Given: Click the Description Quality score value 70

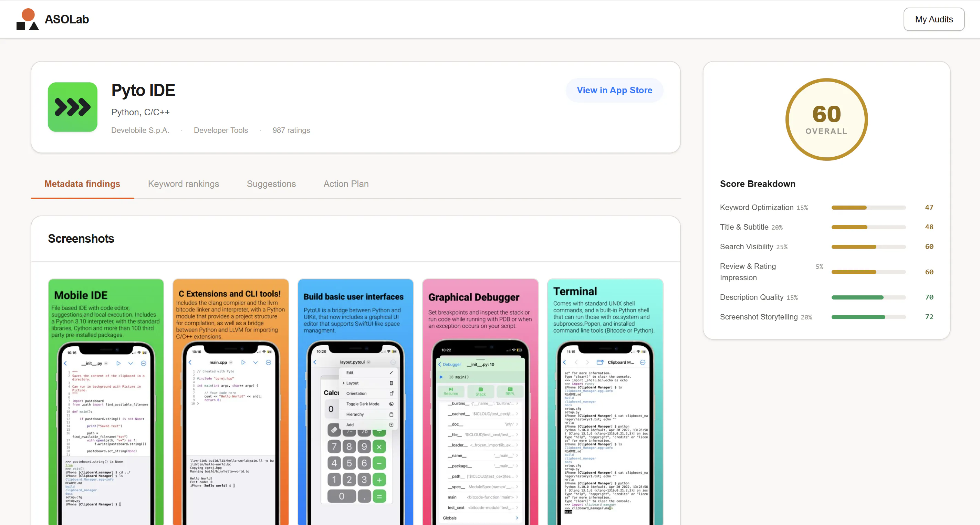Looking at the screenshot, I should tap(929, 297).
